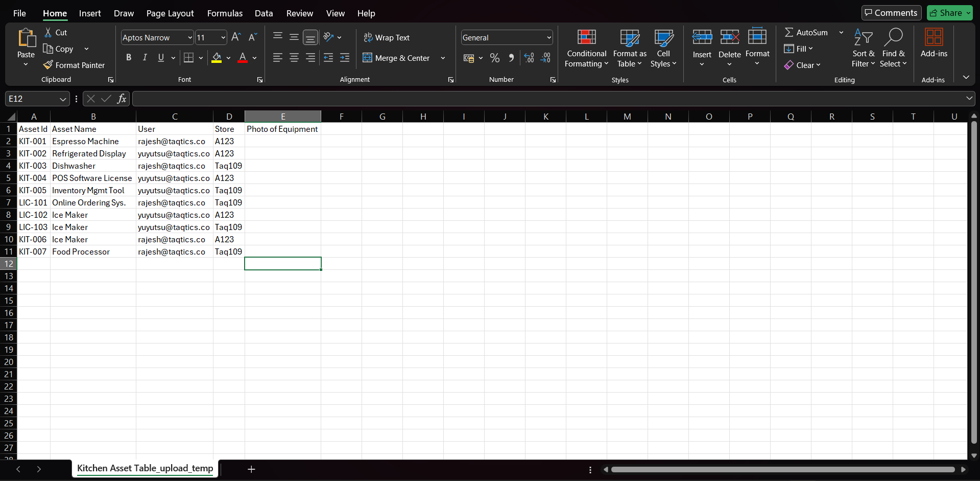This screenshot has height=481, width=980.
Task: Open the font name dropdown
Action: 190,37
